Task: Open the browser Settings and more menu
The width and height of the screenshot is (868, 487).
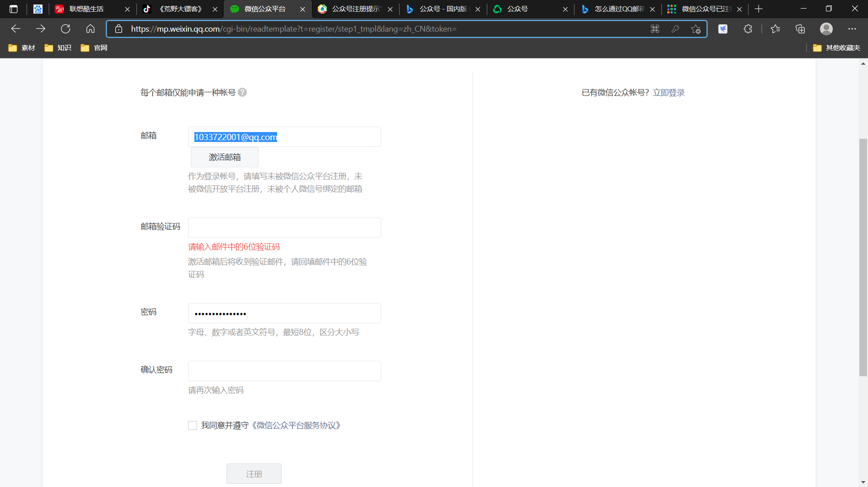Action: [x=852, y=29]
